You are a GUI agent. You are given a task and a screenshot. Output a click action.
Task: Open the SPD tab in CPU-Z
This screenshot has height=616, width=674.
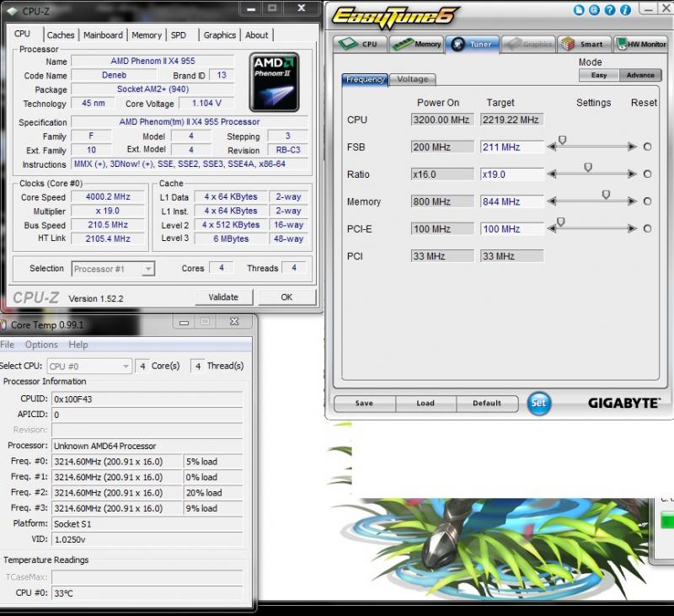179,35
